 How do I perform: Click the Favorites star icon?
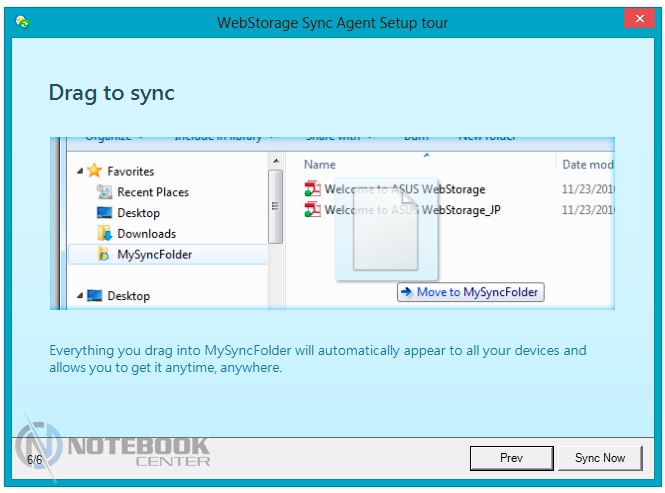(x=95, y=171)
